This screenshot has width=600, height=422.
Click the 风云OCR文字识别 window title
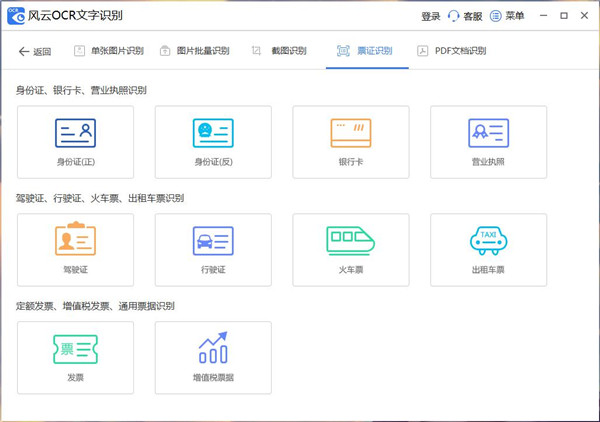coord(75,16)
